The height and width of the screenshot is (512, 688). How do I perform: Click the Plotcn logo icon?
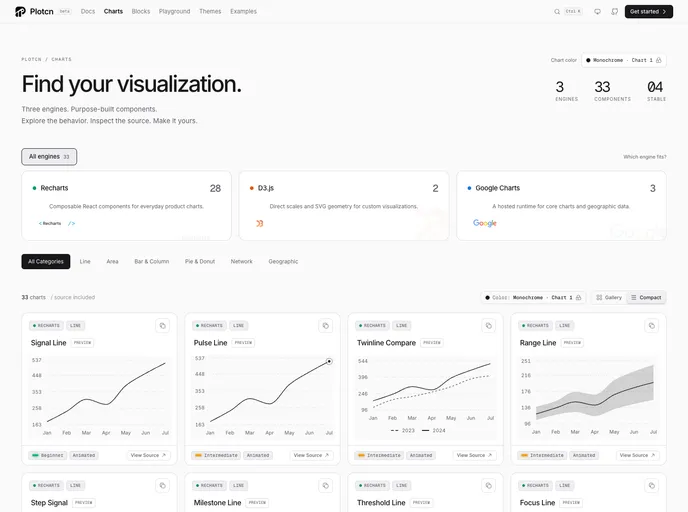20,11
